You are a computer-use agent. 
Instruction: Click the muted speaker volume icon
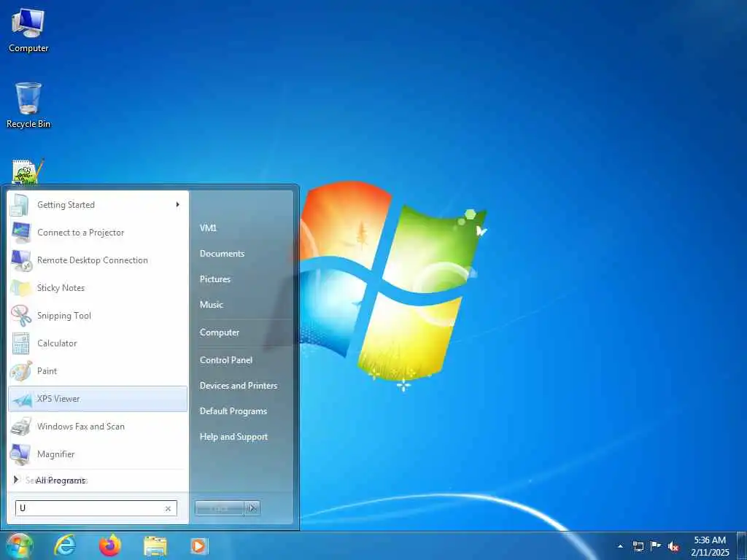click(x=673, y=546)
